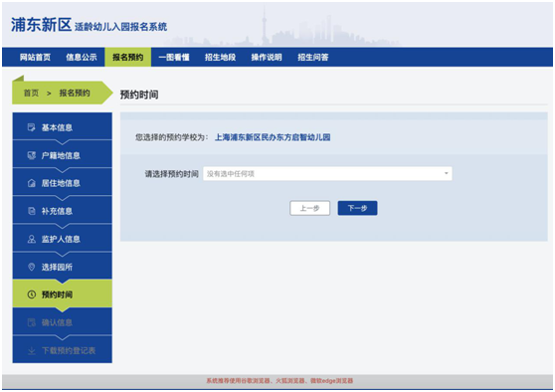Click the dropdown arrow of appointment time
555x392 pixels.
(x=446, y=173)
